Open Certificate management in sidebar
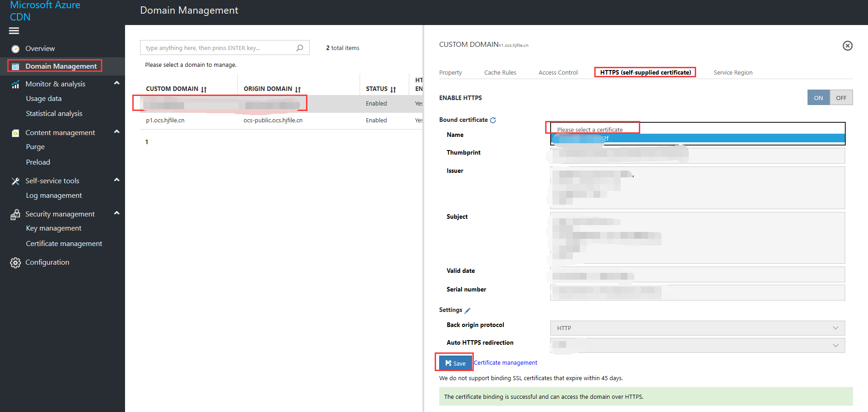 click(x=64, y=244)
